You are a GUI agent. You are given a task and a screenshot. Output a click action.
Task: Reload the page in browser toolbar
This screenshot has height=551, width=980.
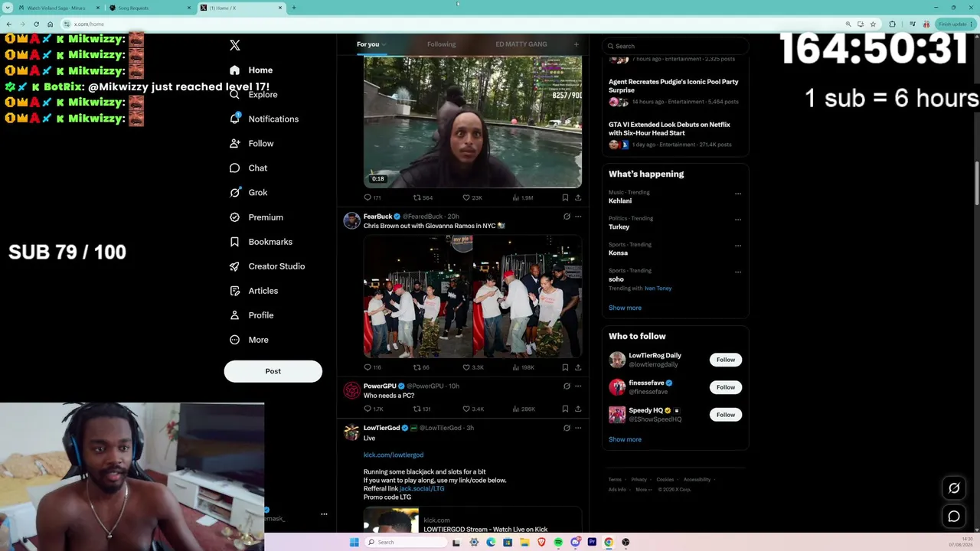[36, 24]
